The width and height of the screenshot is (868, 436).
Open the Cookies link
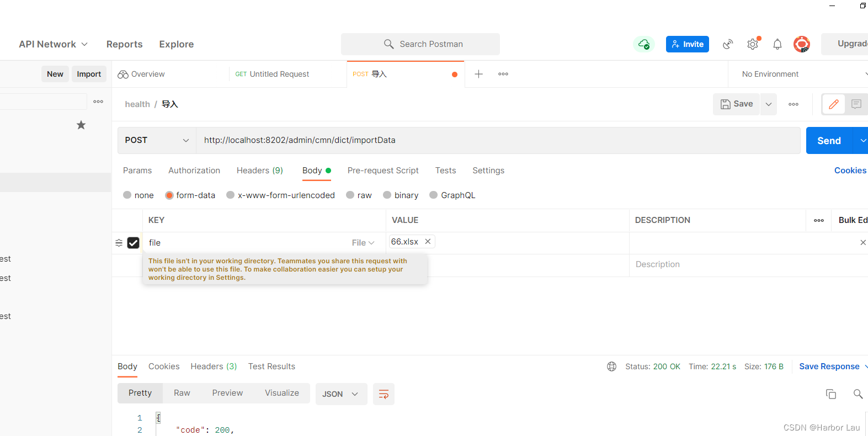tap(850, 171)
